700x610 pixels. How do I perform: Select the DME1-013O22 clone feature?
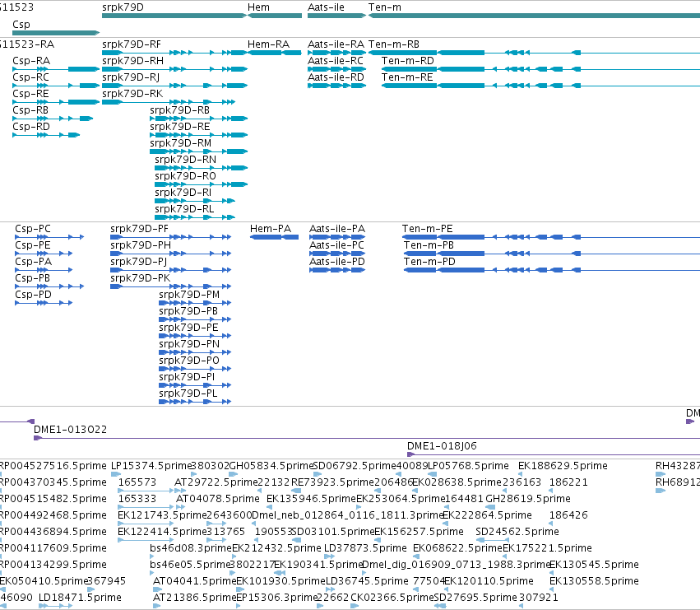[x=367, y=438]
